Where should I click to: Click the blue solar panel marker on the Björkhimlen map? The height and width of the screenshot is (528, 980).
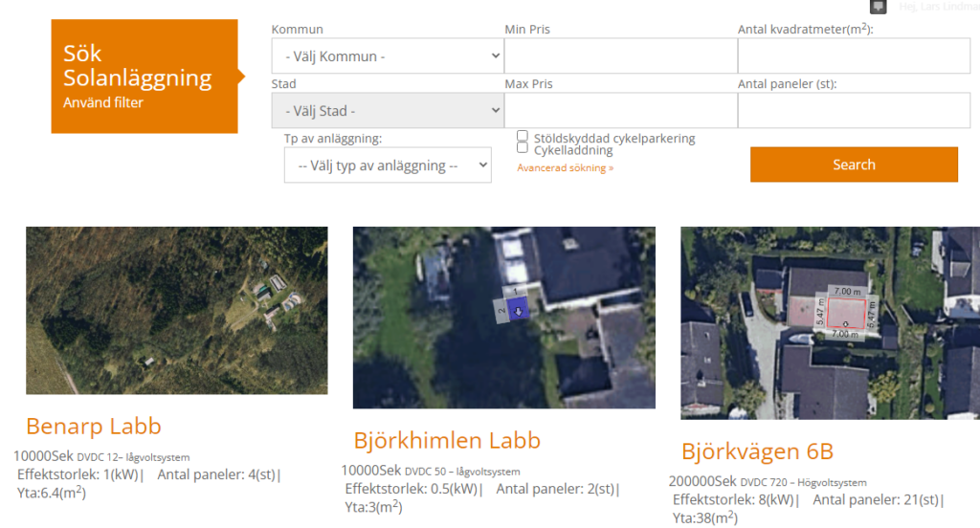[517, 309]
